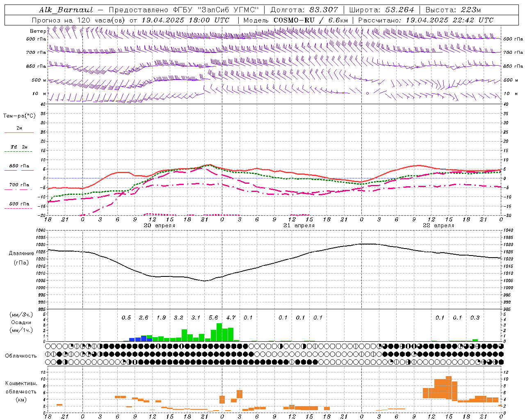The width and height of the screenshot is (525, 420).
Task: Click the 'Конвективн.' convective cloud label
Action: [x=21, y=383]
